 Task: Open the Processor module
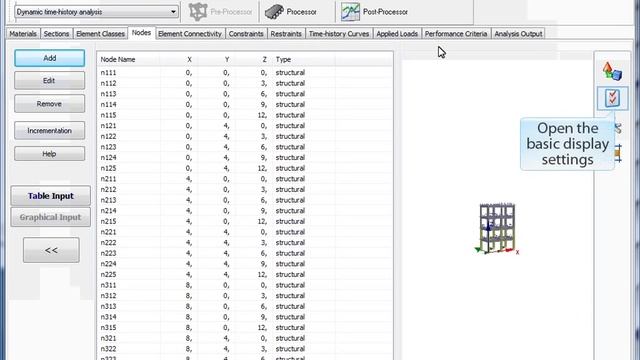291,12
